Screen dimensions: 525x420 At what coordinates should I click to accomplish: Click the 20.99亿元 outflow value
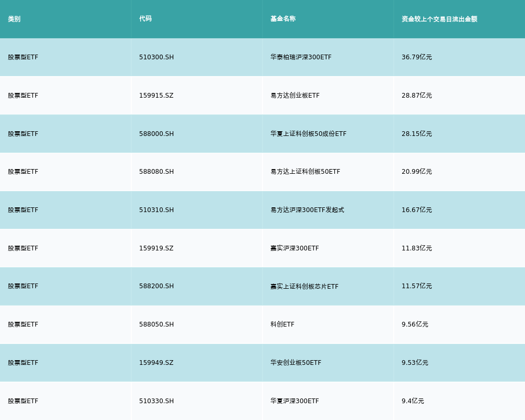click(416, 172)
